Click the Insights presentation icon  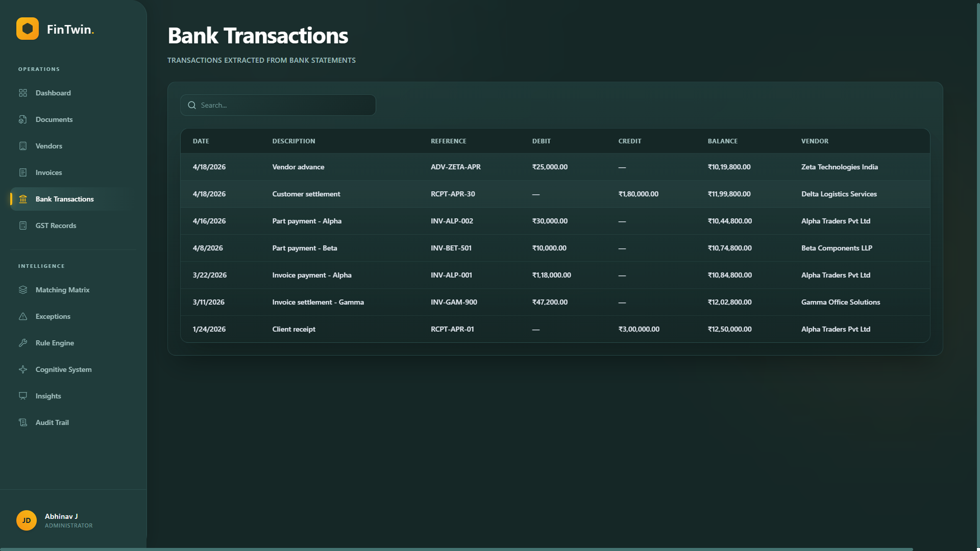click(23, 396)
